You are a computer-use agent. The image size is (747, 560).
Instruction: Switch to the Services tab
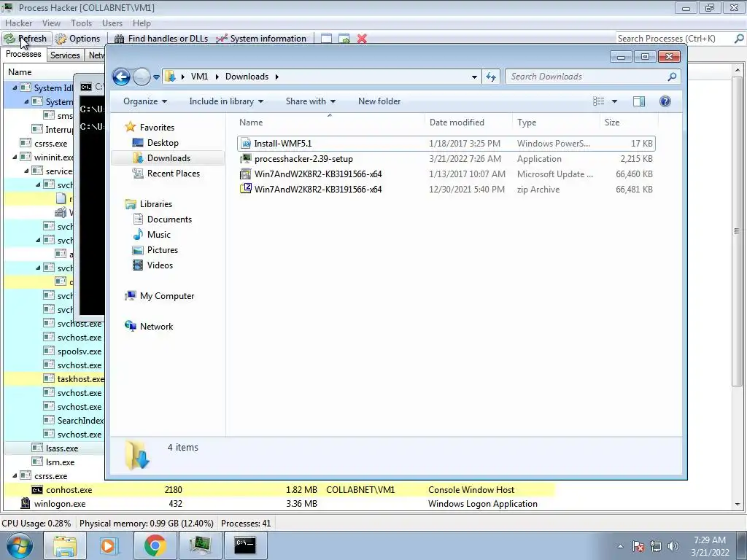coord(65,55)
